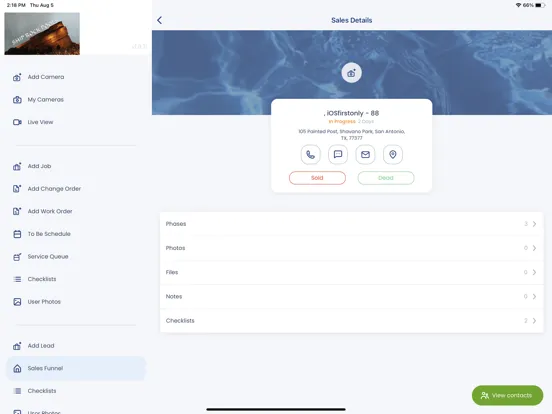The height and width of the screenshot is (414, 552).
Task: Expand the Photos row chevron
Action: [534, 248]
